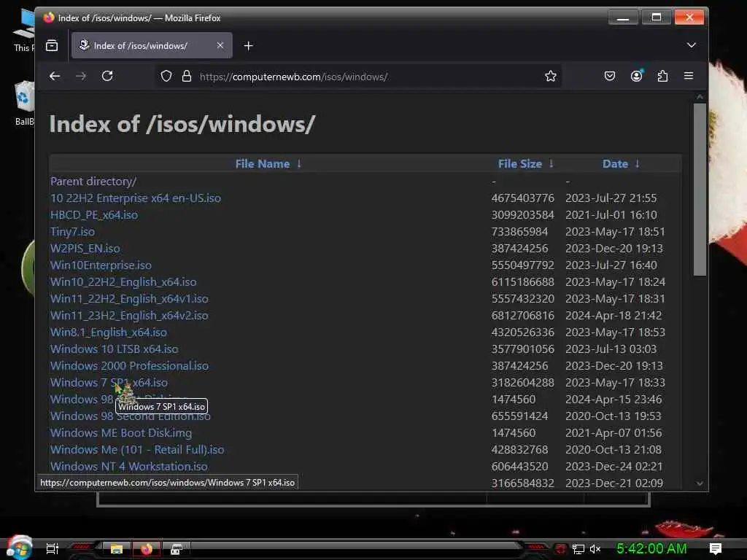The image size is (747, 560).
Task: Sort descending arrow next to File Name
Action: click(299, 163)
